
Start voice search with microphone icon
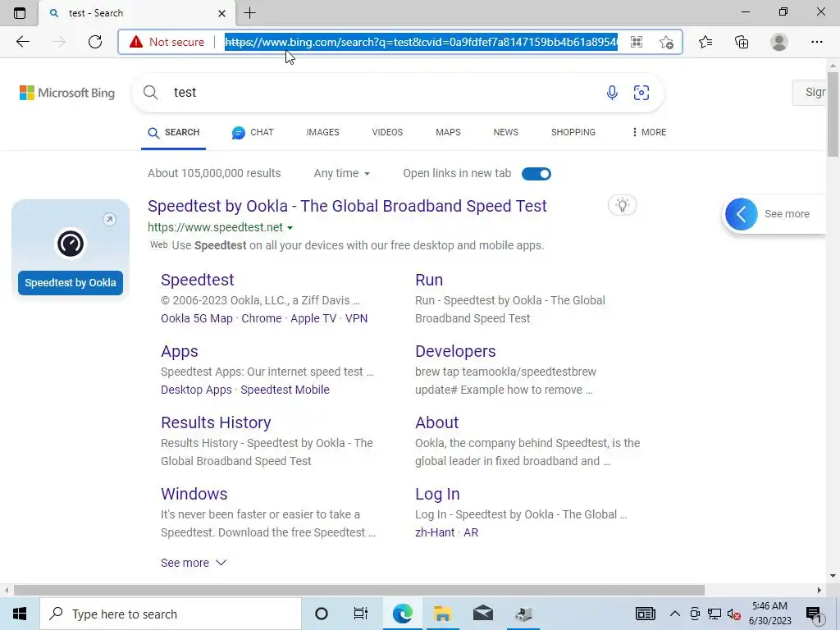pyautogui.click(x=612, y=92)
